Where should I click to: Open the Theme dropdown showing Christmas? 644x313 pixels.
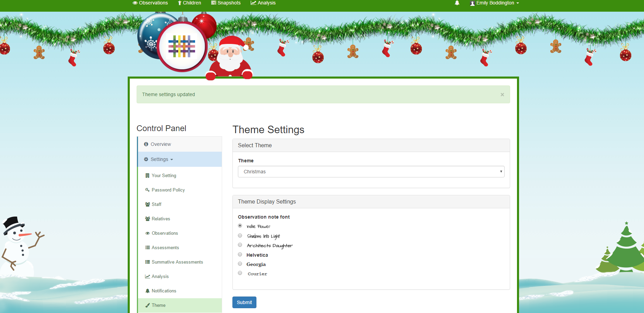click(x=371, y=172)
